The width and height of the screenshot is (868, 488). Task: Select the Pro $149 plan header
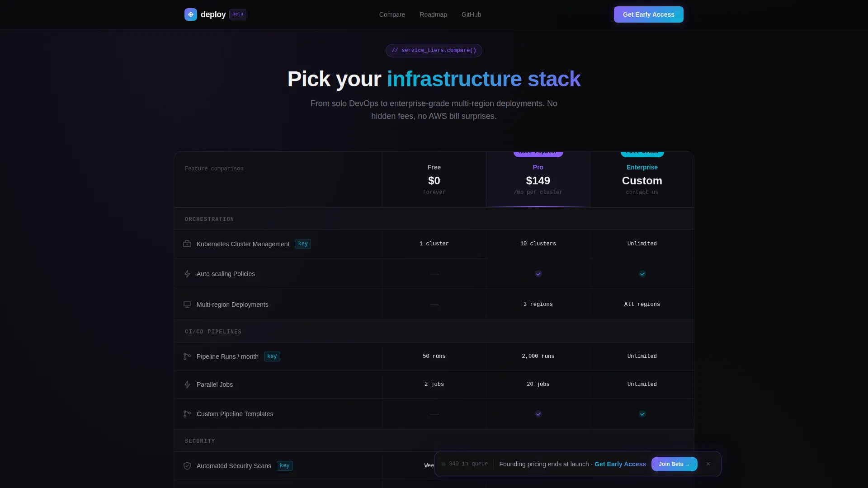538,179
